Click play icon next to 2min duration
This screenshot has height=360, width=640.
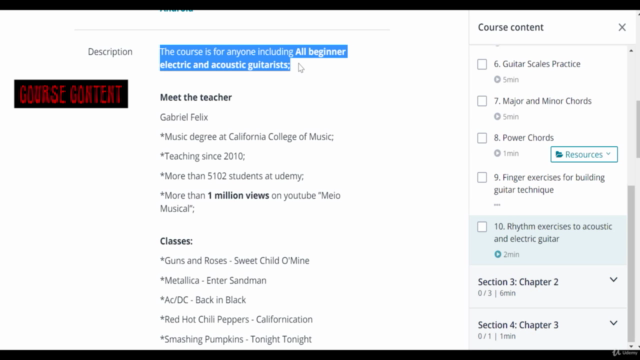point(498,254)
